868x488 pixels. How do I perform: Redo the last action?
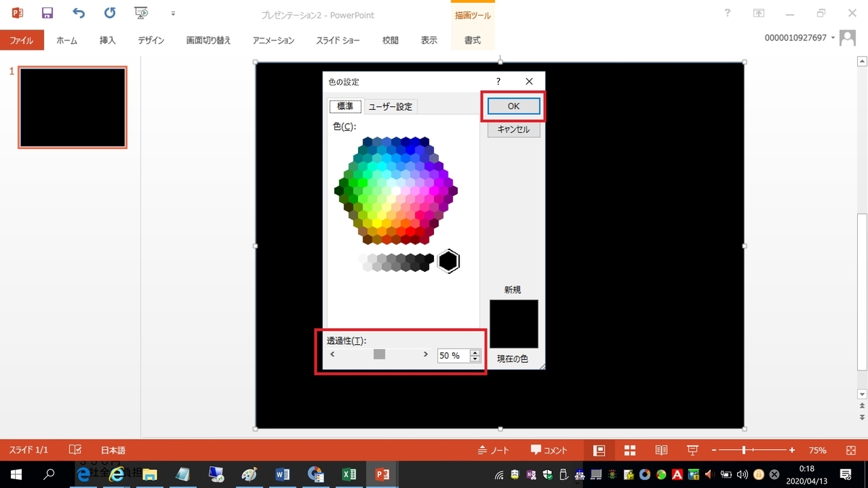point(110,13)
